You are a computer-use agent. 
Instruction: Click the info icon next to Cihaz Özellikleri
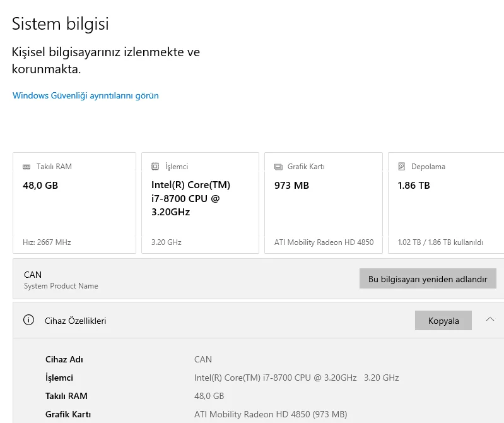pyautogui.click(x=28, y=320)
